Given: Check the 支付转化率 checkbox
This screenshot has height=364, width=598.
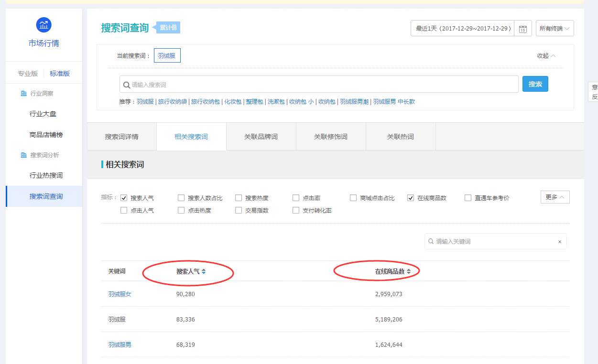Looking at the screenshot, I should [x=296, y=210].
